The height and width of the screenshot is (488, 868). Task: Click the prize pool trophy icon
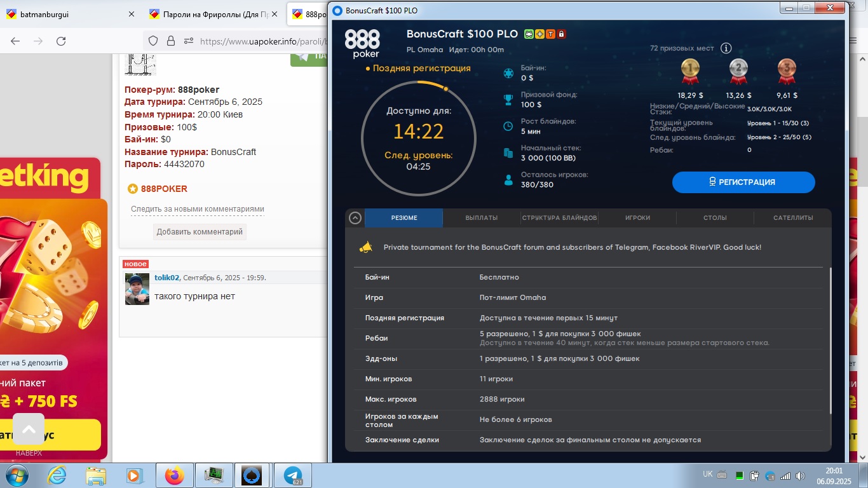[508, 99]
